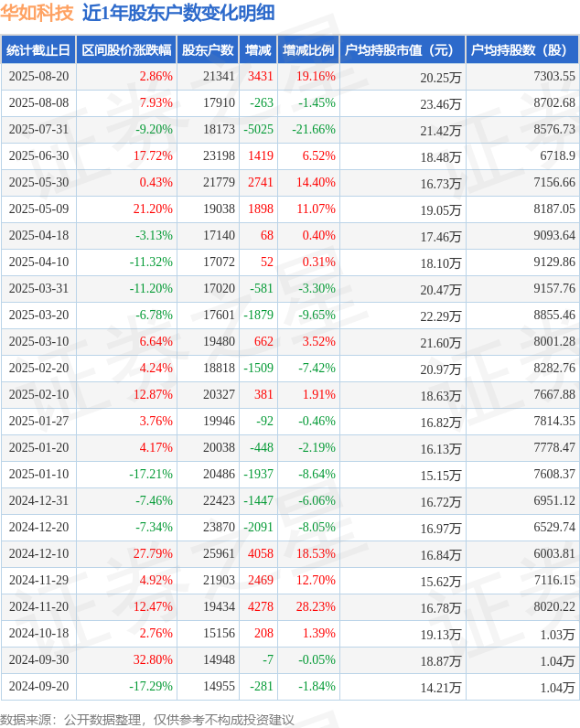Select the 股东户数 column header
Viewport: 580px width, 728px height.
click(208, 49)
